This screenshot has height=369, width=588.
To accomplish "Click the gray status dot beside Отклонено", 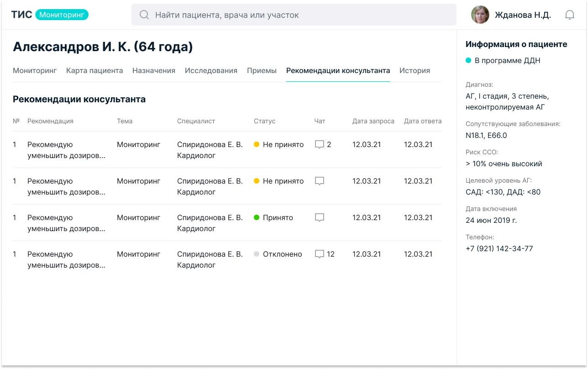I will [257, 254].
